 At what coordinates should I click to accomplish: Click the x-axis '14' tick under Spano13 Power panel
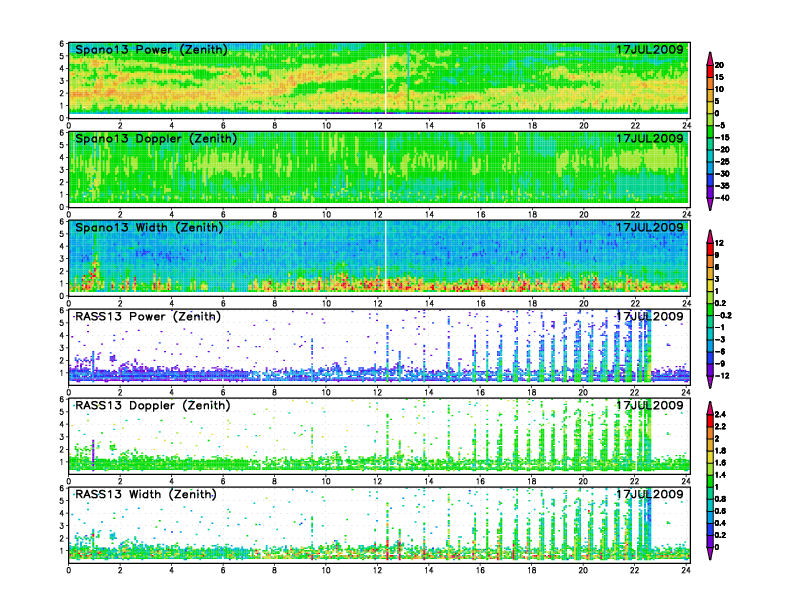[x=429, y=126]
